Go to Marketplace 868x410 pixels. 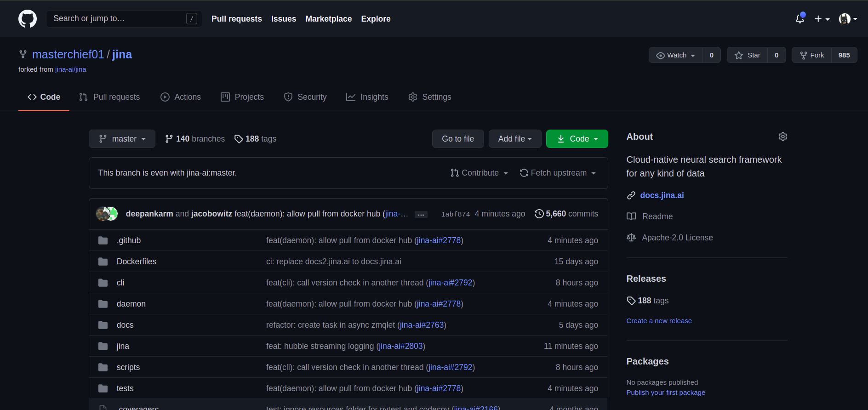pyautogui.click(x=328, y=19)
